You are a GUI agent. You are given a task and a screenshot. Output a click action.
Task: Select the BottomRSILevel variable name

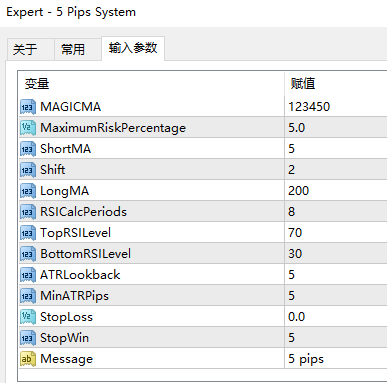coord(85,254)
